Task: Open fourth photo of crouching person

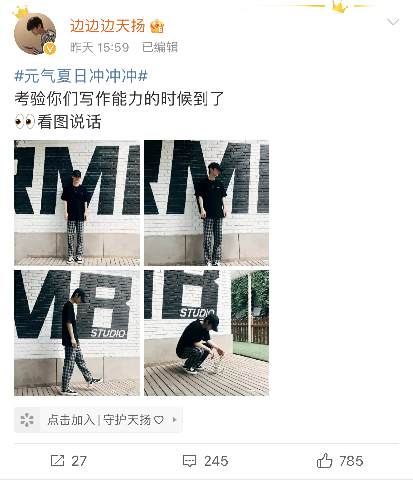Action: click(206, 333)
